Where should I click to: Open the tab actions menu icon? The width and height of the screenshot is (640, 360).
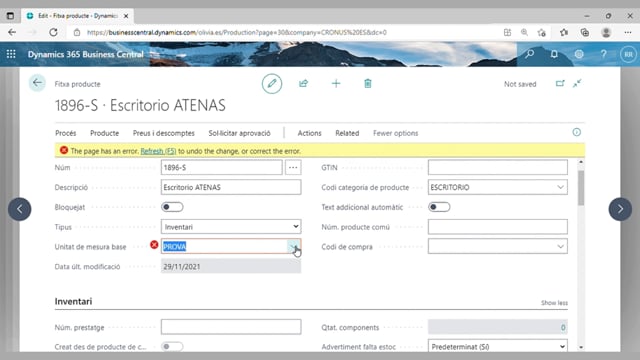coord(10,16)
